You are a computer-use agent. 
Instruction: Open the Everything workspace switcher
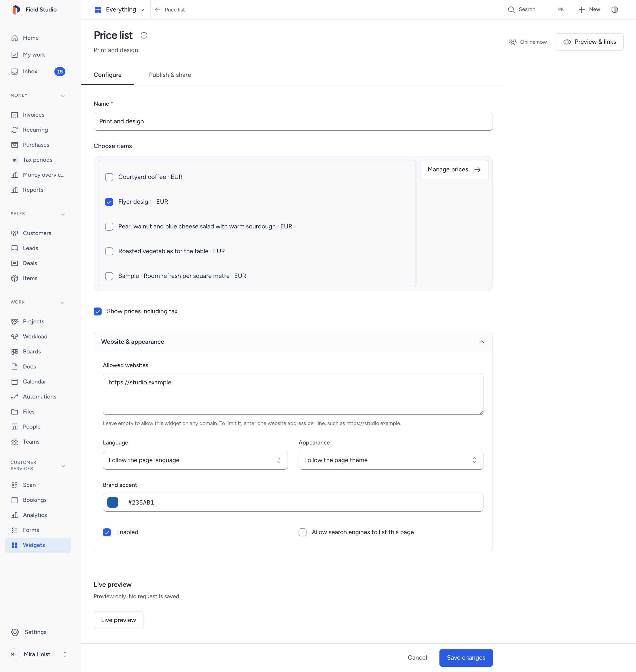pos(119,9)
